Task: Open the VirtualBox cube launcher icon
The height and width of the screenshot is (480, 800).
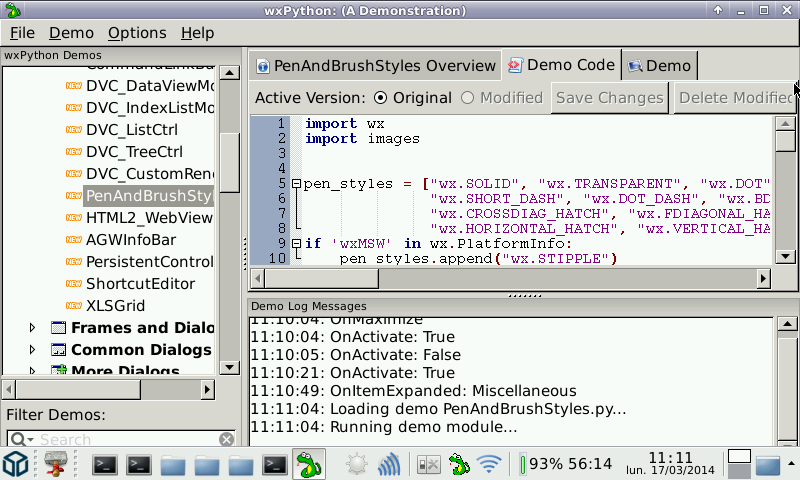Action: click(17, 464)
